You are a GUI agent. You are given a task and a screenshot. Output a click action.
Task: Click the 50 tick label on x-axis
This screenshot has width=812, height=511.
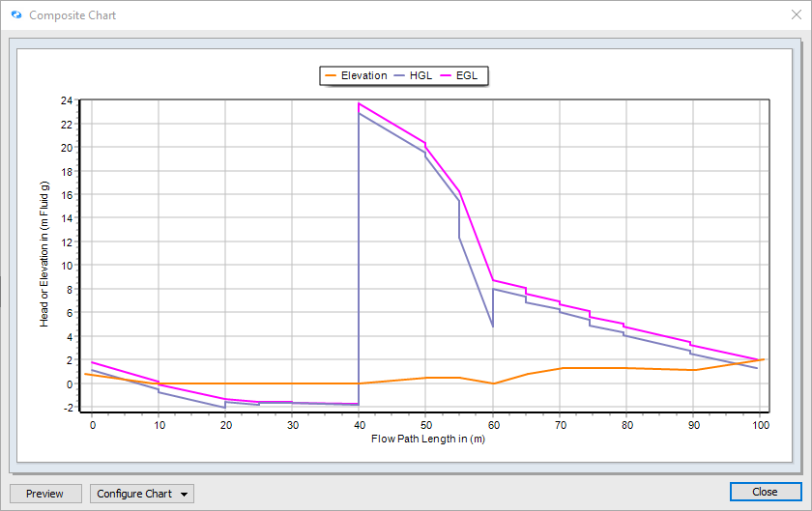click(x=425, y=425)
